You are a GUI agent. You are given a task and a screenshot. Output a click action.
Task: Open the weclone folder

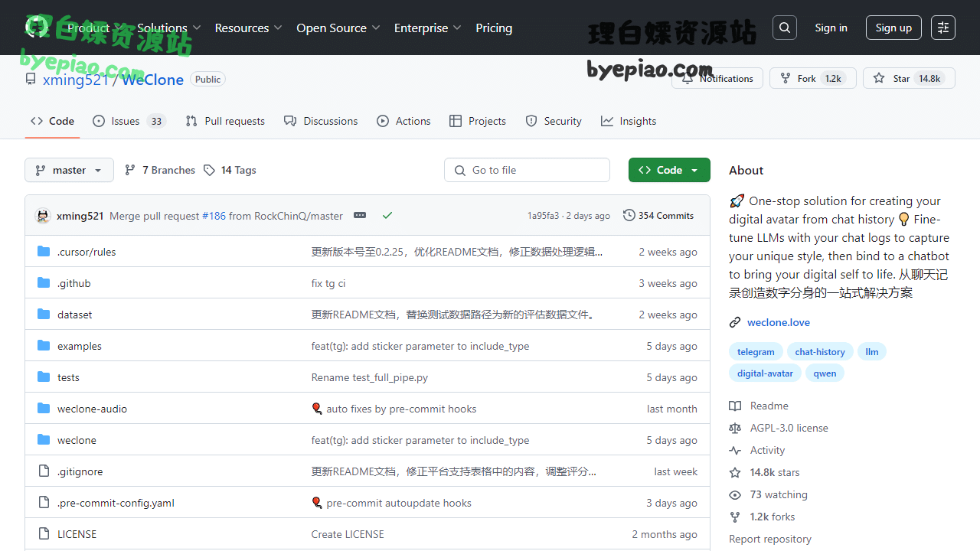click(x=77, y=440)
